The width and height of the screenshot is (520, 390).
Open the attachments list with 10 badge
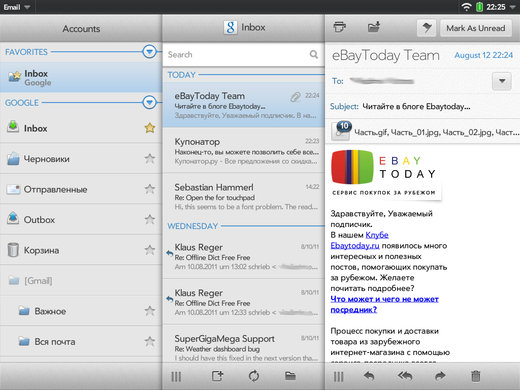(x=341, y=131)
